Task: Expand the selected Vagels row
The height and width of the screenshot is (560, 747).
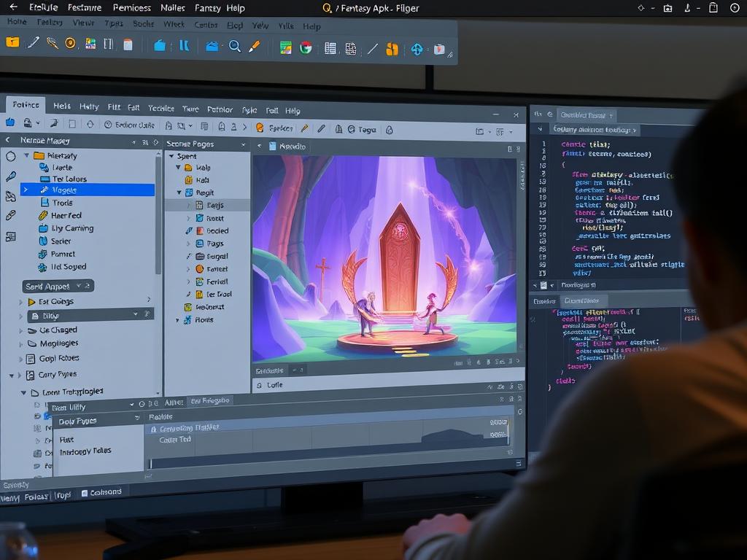Action: [26, 190]
